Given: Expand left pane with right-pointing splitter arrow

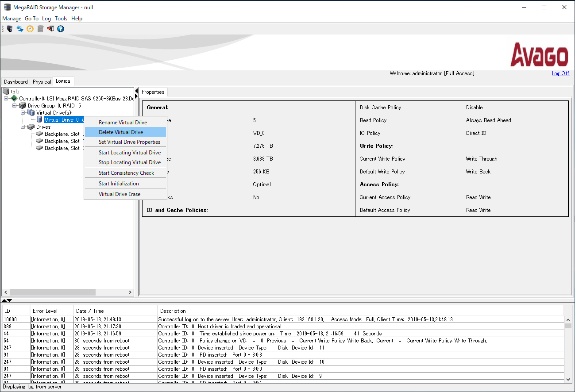Looking at the screenshot, I should tap(136, 97).
